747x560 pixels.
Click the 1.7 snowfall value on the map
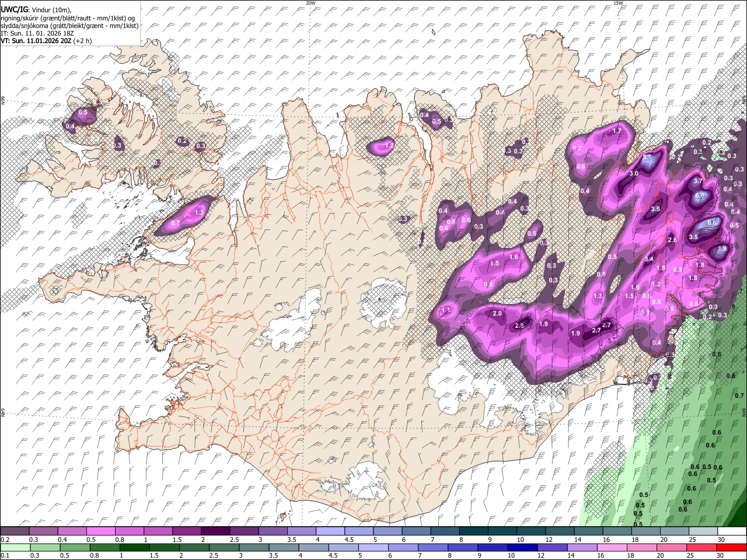click(x=617, y=131)
